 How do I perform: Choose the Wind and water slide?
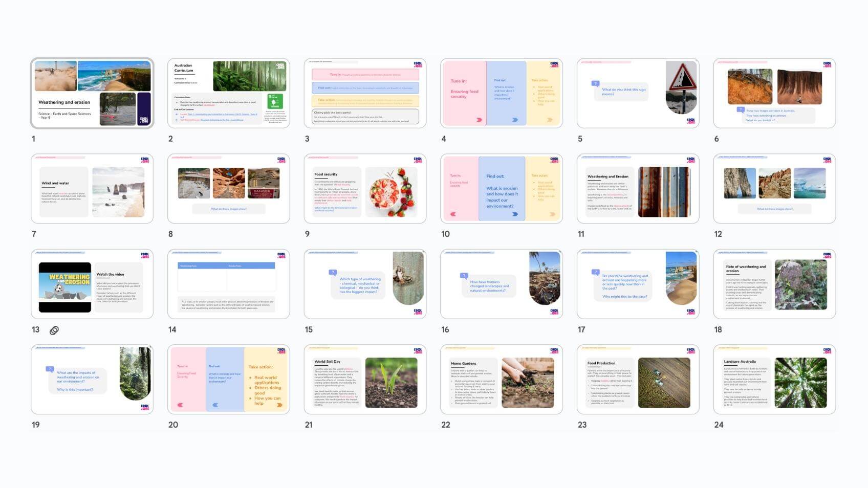(92, 189)
